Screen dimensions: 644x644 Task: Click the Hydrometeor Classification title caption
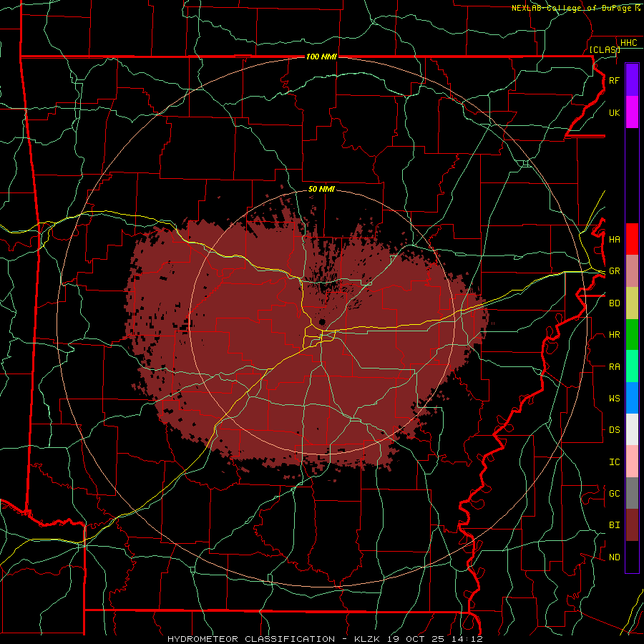(325, 639)
